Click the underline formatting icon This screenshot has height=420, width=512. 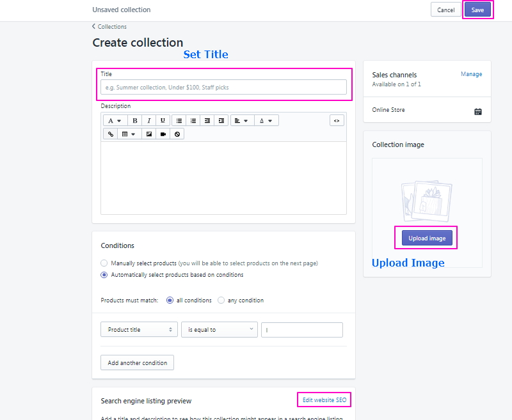163,120
